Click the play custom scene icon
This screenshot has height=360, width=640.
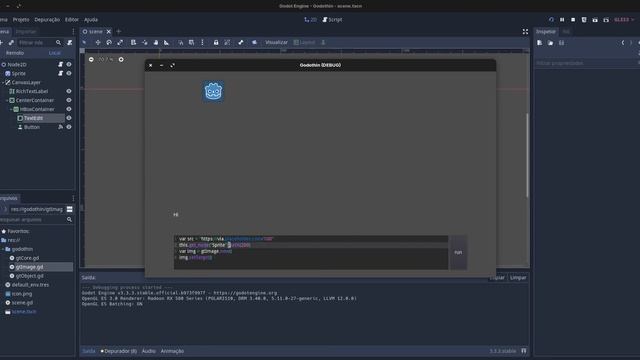point(606,20)
